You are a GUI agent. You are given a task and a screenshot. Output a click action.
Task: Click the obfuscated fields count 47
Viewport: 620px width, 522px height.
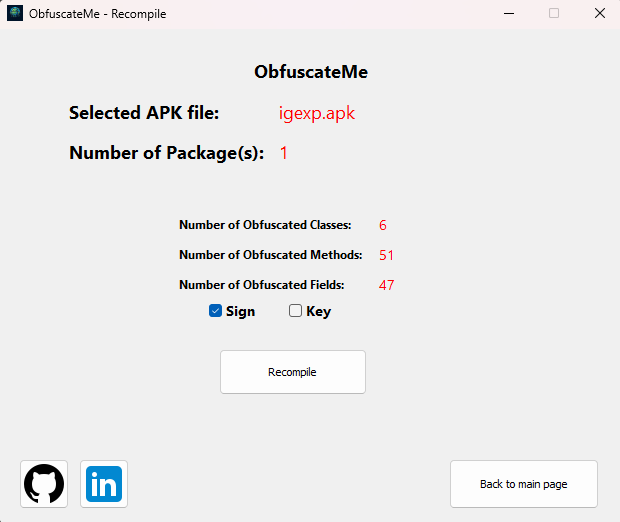point(386,285)
